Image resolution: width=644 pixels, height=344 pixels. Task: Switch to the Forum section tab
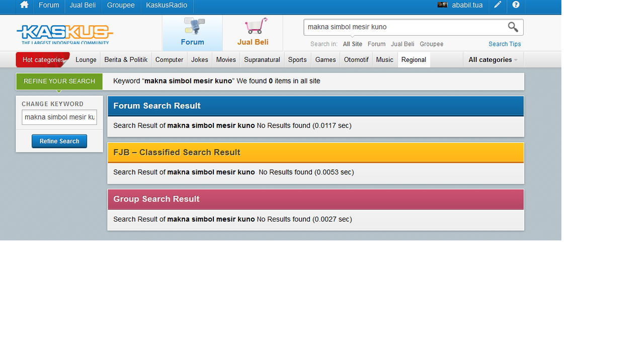(192, 33)
